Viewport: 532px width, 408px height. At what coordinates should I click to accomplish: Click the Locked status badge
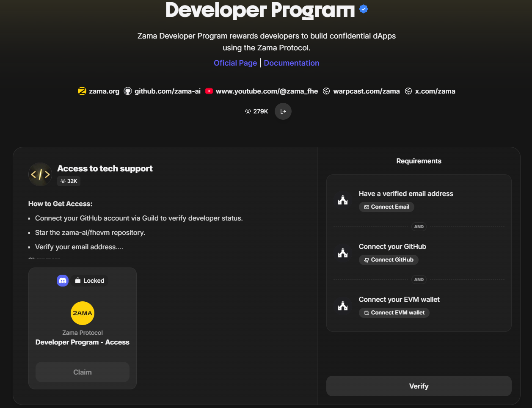tap(90, 281)
